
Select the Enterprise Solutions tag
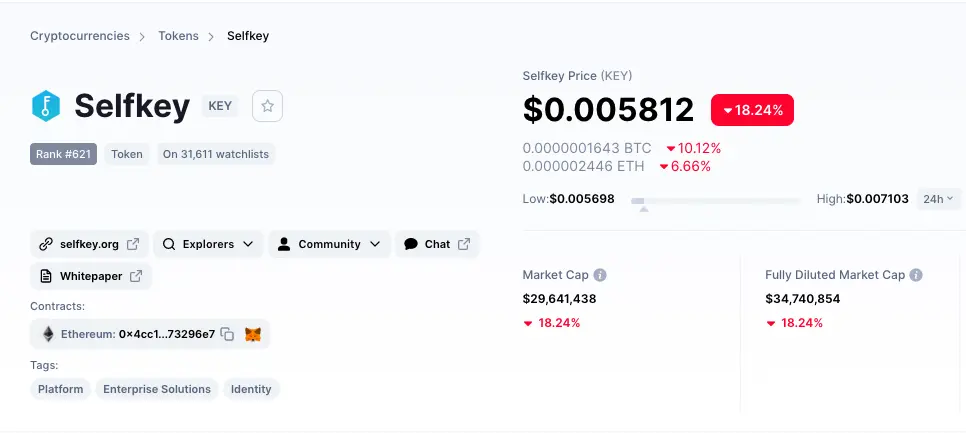click(x=157, y=389)
